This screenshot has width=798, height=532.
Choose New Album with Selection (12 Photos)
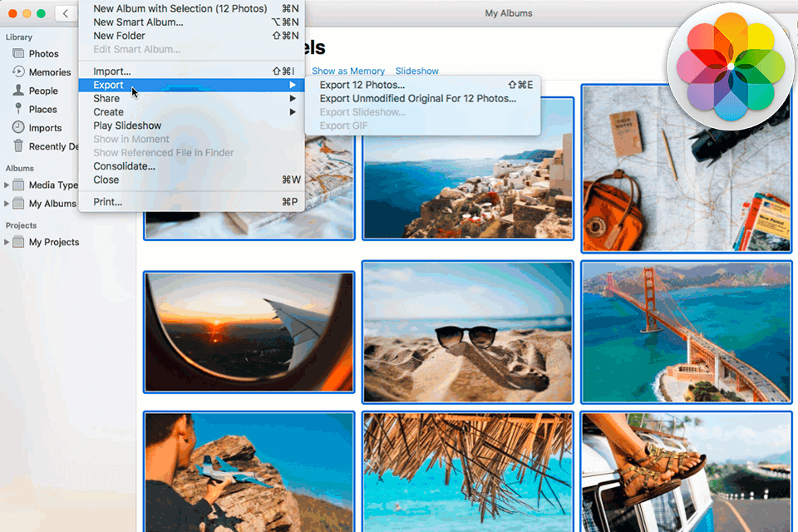click(192, 8)
